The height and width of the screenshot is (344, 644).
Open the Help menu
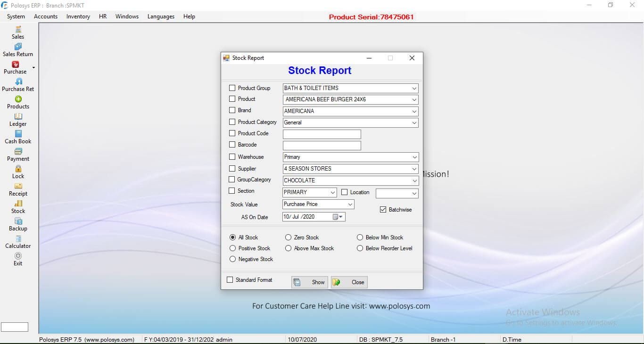pyautogui.click(x=189, y=16)
